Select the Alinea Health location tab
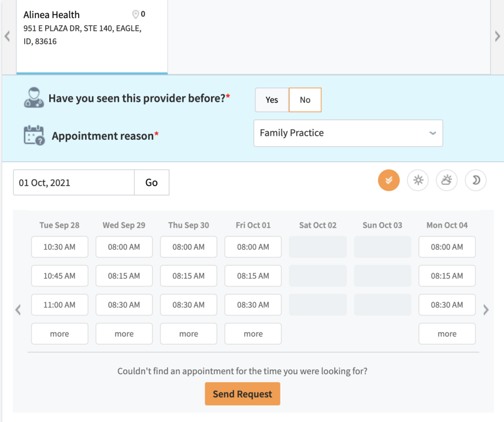Viewport: 504px width, 422px height. 92,37
